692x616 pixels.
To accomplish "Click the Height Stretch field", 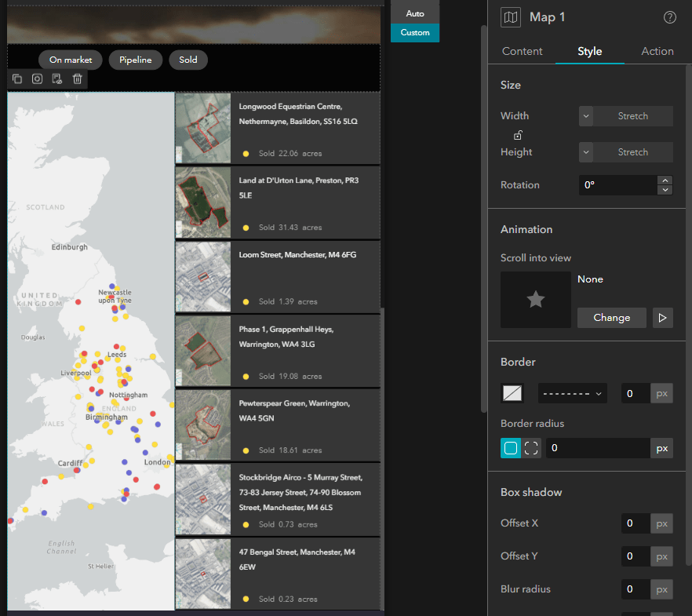I will coord(633,152).
